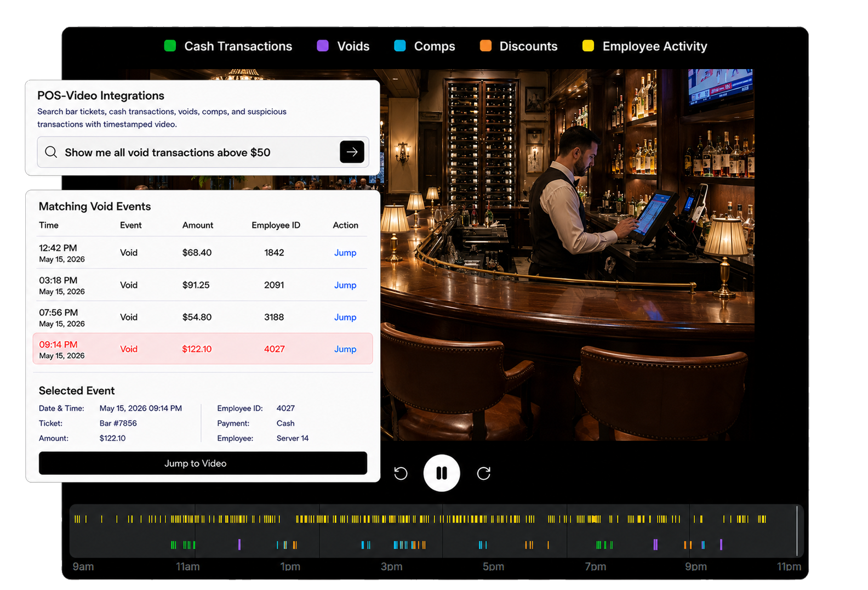Click the 11pm timeline label
Image resolution: width=868 pixels, height=590 pixels.
789,566
